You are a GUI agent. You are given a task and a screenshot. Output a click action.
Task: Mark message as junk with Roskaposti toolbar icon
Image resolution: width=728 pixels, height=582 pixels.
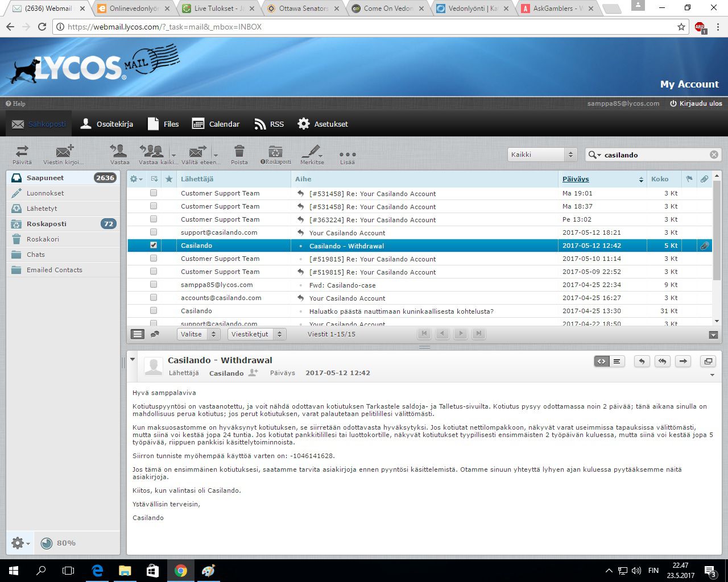point(276,154)
